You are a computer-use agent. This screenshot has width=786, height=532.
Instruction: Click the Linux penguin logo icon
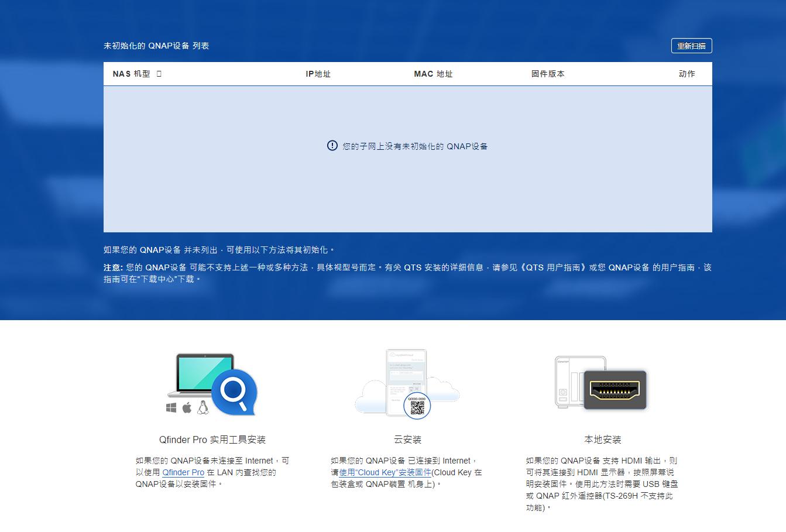pos(202,407)
